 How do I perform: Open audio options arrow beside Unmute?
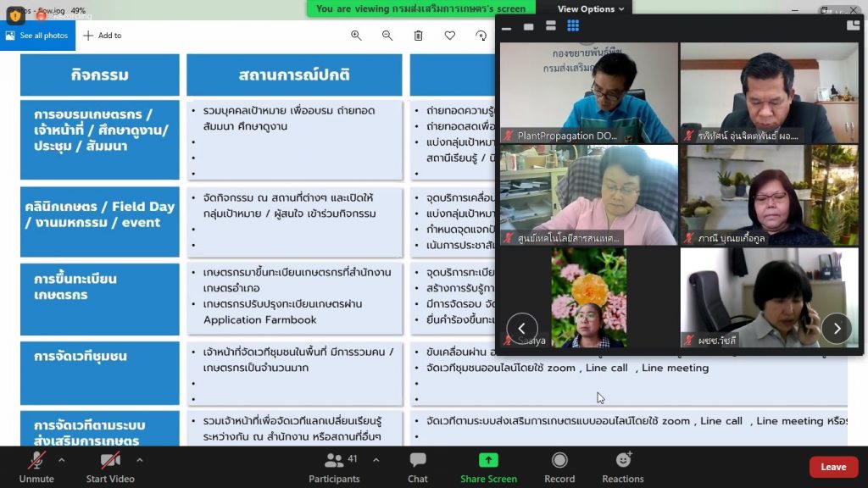pos(61,460)
